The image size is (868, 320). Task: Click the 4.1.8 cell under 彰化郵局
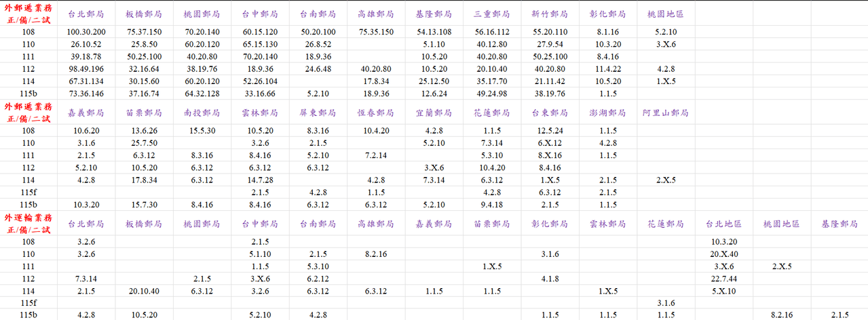point(550,278)
